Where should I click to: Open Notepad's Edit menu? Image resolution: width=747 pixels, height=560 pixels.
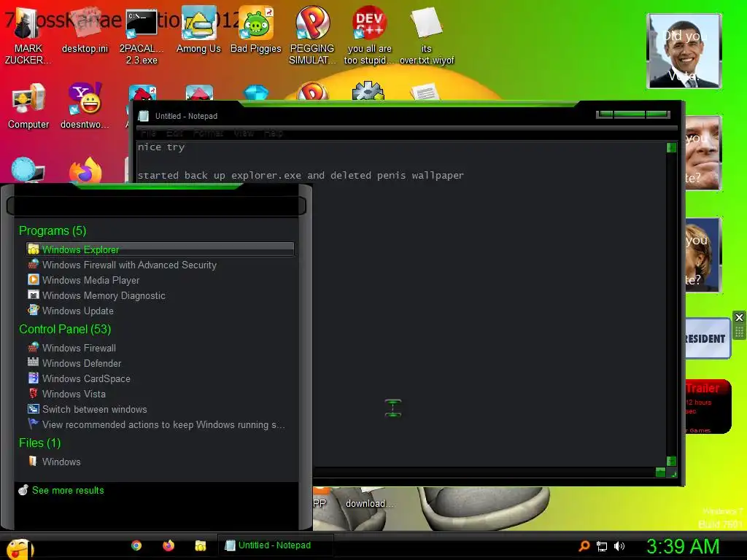pos(174,133)
